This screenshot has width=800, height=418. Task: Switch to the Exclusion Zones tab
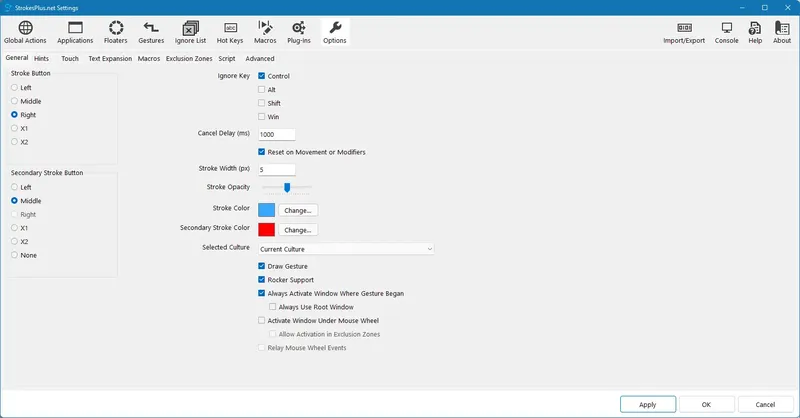(x=189, y=59)
